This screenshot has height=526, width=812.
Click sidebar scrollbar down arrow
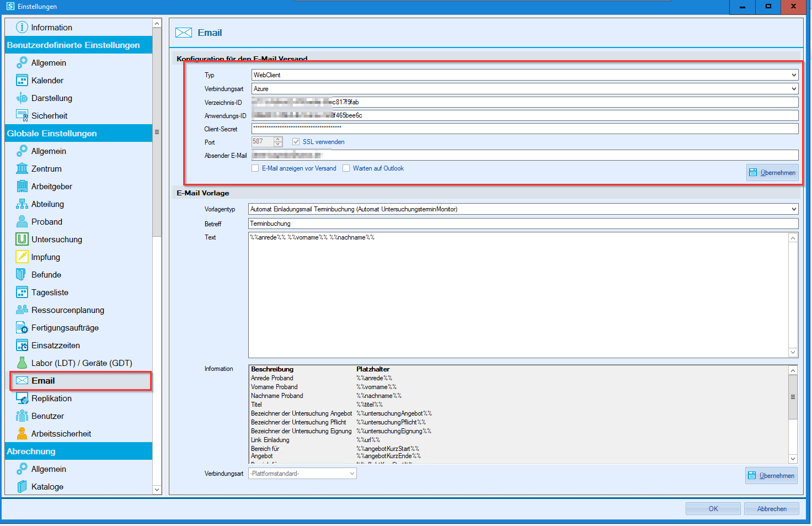(157, 490)
